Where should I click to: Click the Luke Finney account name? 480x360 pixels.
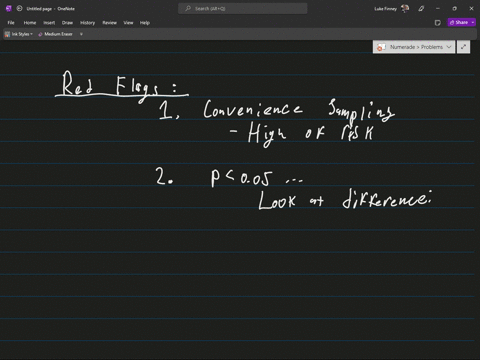(x=385, y=9)
